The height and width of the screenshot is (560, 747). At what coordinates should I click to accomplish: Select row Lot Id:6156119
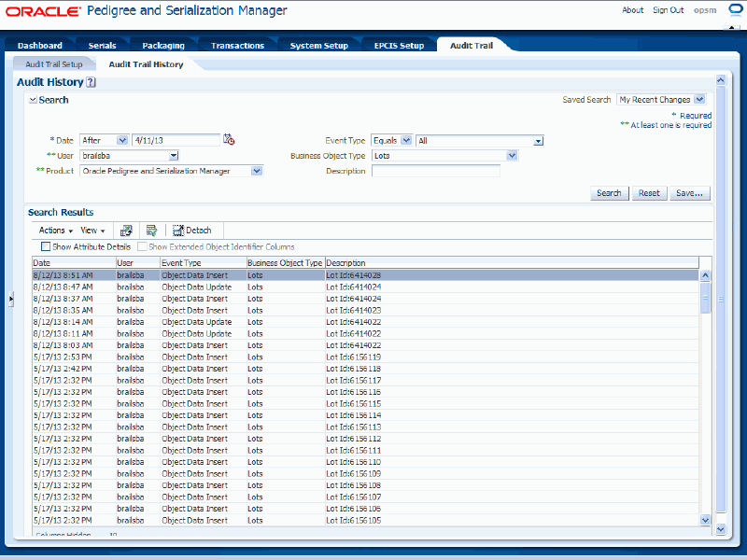click(365, 357)
